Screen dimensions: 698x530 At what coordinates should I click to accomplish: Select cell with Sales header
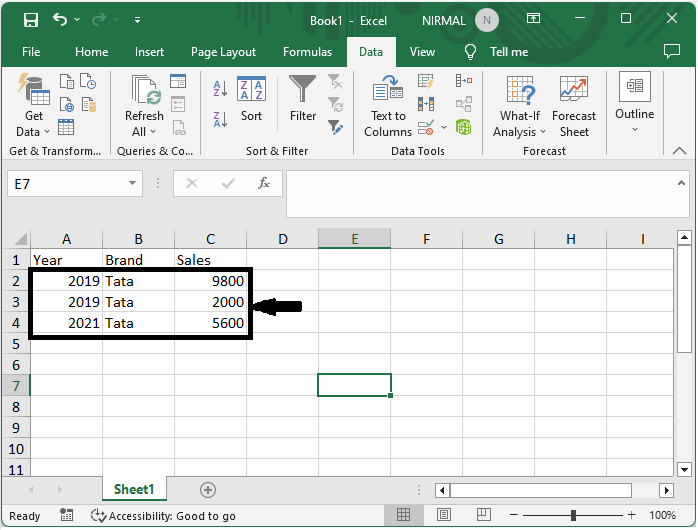tap(210, 260)
